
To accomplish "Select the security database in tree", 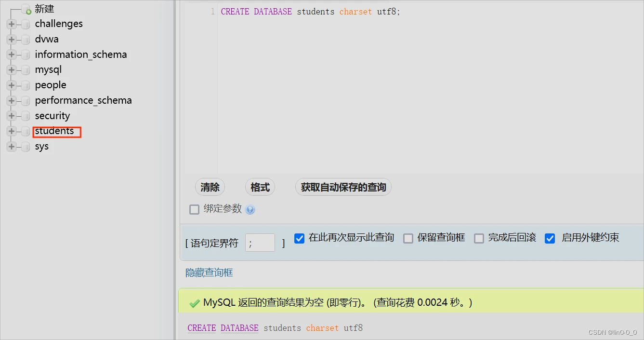I will point(53,116).
